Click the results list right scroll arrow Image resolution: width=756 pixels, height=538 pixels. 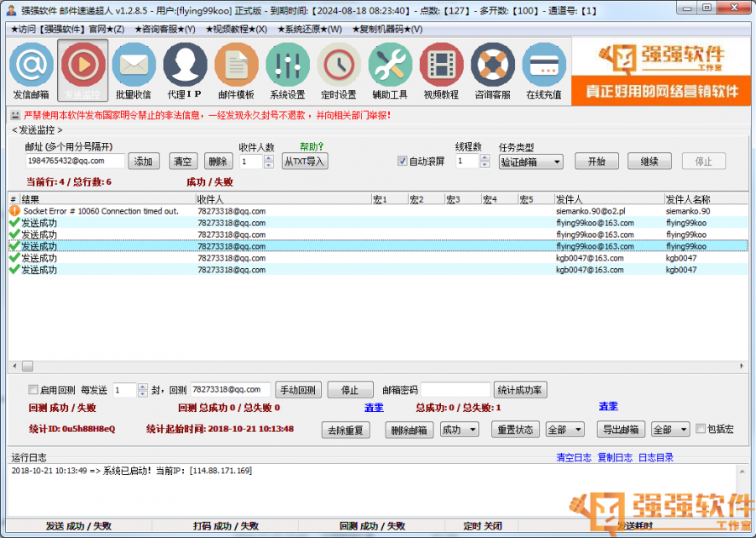[742, 367]
